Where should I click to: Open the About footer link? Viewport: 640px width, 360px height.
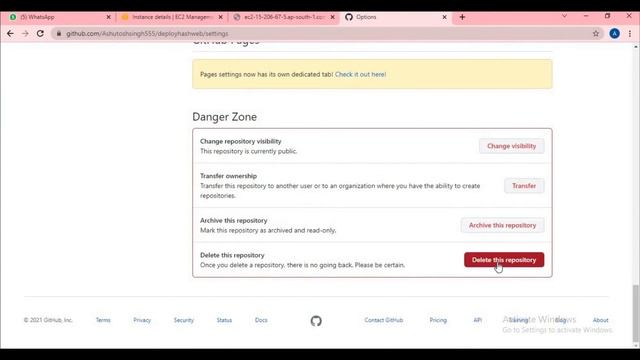(600, 320)
